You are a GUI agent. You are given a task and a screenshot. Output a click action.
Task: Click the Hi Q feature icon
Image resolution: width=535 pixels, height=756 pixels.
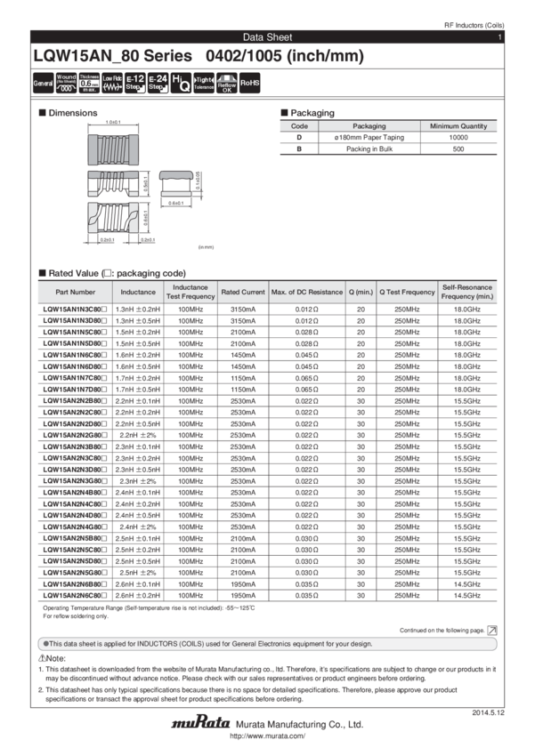[x=181, y=83]
